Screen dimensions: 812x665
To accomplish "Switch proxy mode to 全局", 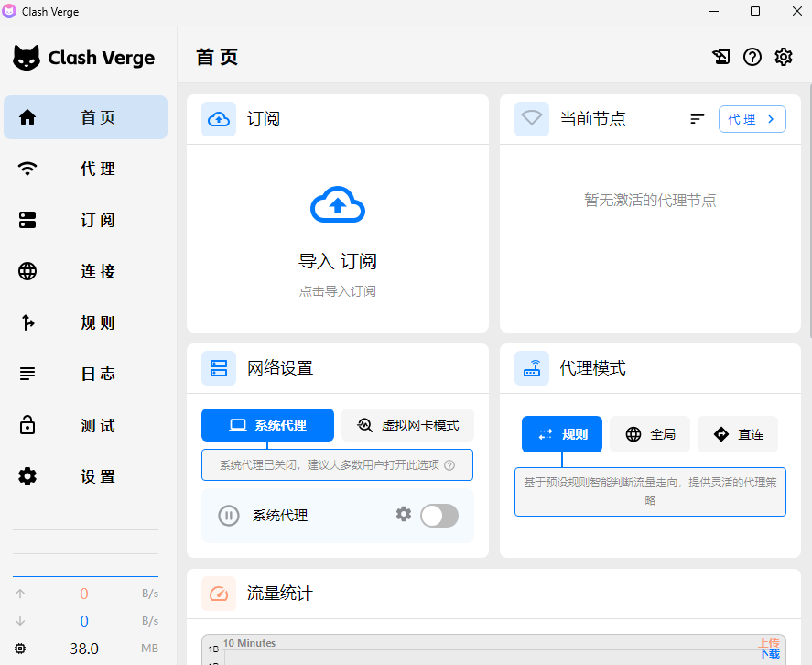I will (649, 434).
